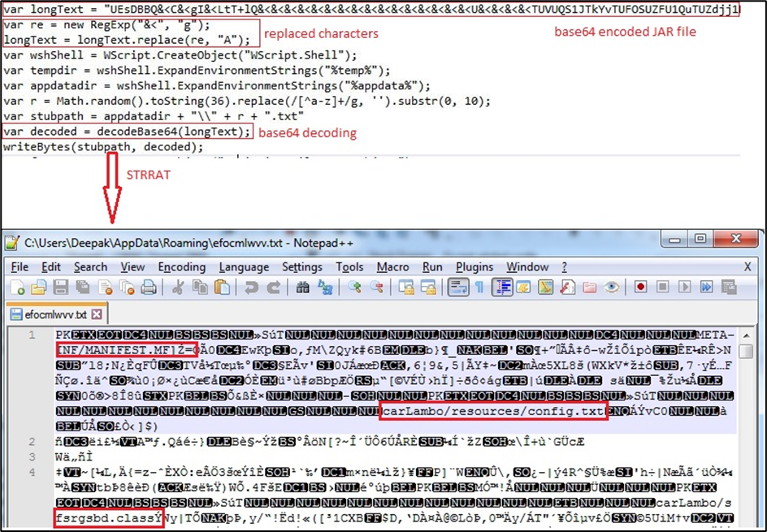Open the Edit menu
The width and height of the screenshot is (767, 532).
pyautogui.click(x=51, y=267)
